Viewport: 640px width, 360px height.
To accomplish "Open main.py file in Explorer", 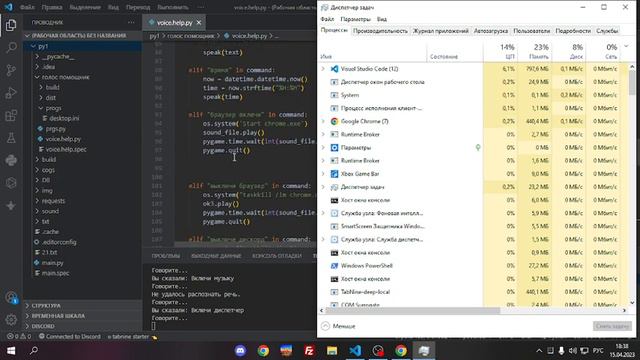I will tap(53, 263).
